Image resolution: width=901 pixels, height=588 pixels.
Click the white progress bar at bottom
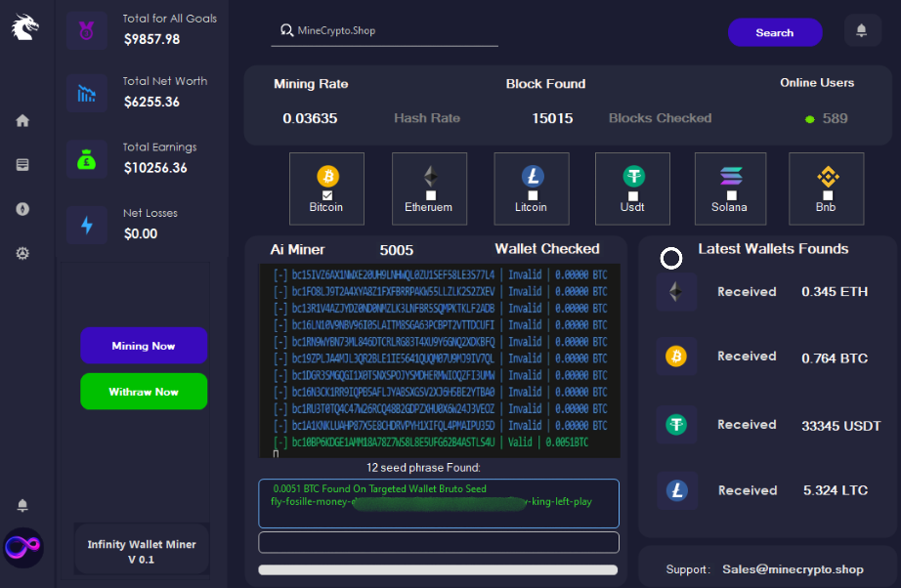point(438,569)
